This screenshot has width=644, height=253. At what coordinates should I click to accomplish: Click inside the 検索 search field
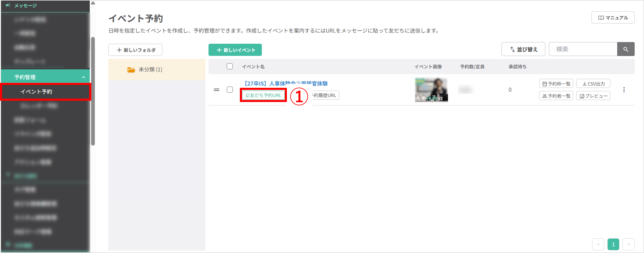583,49
